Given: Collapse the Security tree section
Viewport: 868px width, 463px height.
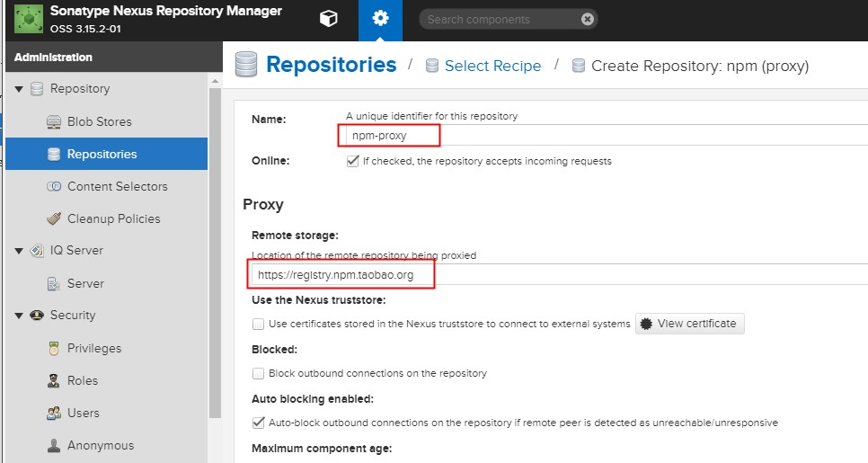Looking at the screenshot, I should 19,316.
